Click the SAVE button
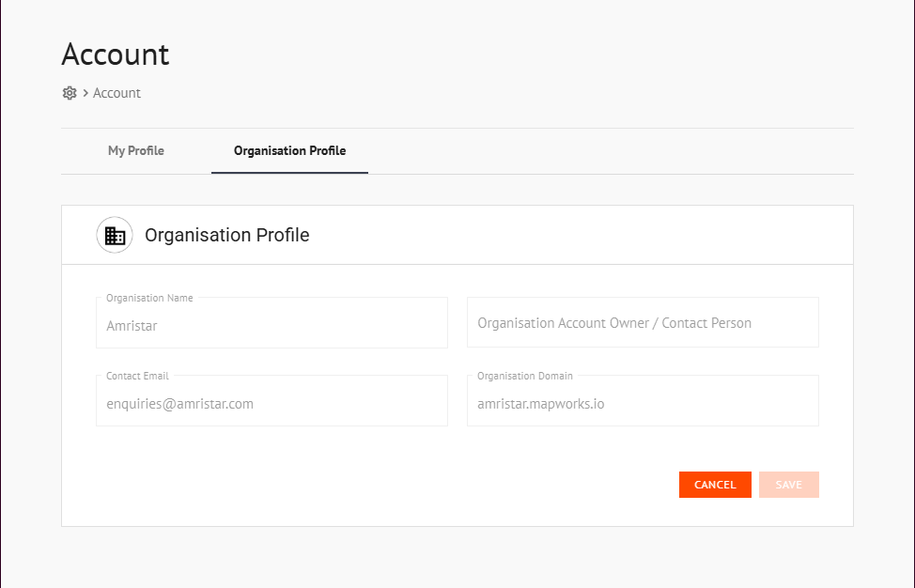 pos(789,485)
